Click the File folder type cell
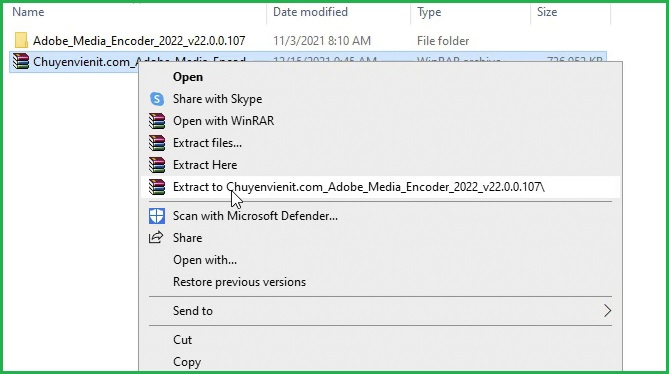The image size is (669, 374). (443, 41)
